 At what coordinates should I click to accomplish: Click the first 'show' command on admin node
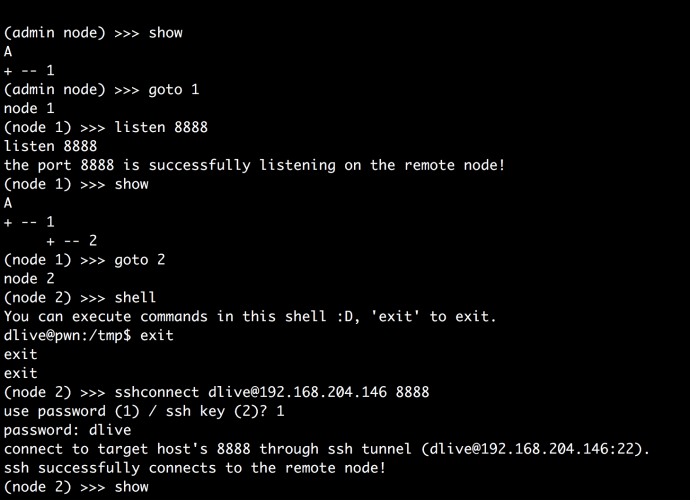[x=165, y=33]
